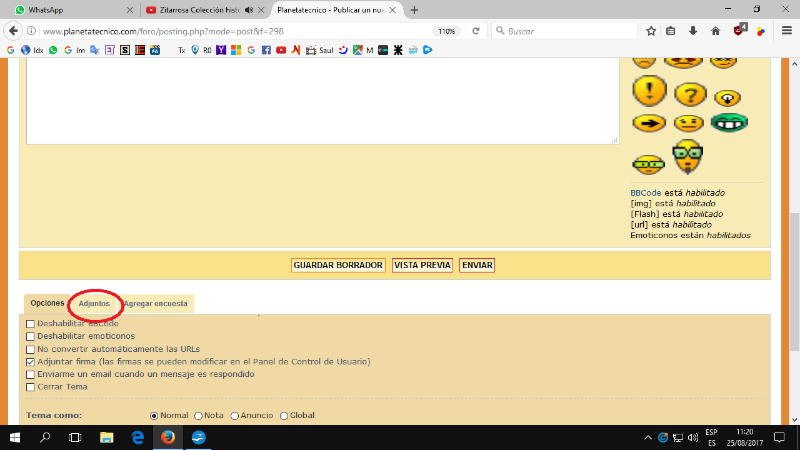The image size is (800, 450).
Task: Click inside the Buscar search field
Action: pyautogui.click(x=565, y=31)
